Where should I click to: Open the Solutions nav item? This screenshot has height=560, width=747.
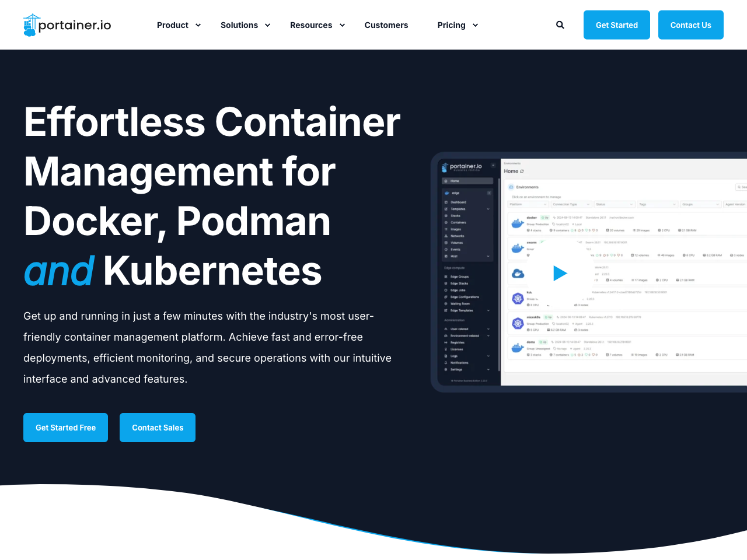[x=239, y=25]
